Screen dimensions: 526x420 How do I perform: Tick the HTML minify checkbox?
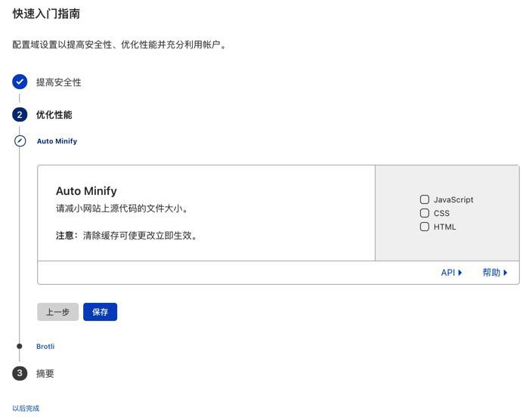pos(425,227)
